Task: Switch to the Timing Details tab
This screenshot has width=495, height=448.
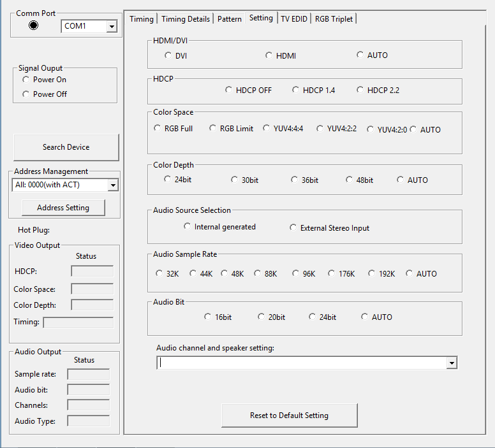Action: click(x=185, y=18)
